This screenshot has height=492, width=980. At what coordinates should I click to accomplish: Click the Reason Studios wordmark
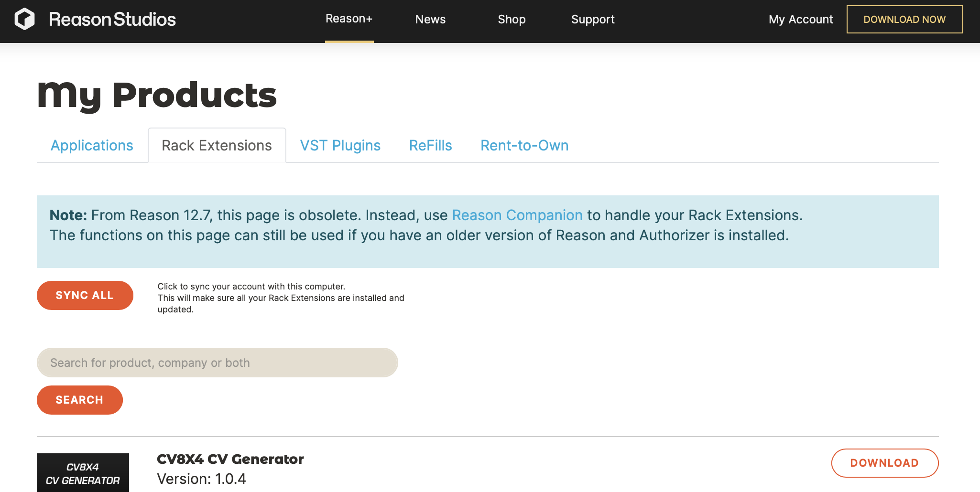click(112, 20)
